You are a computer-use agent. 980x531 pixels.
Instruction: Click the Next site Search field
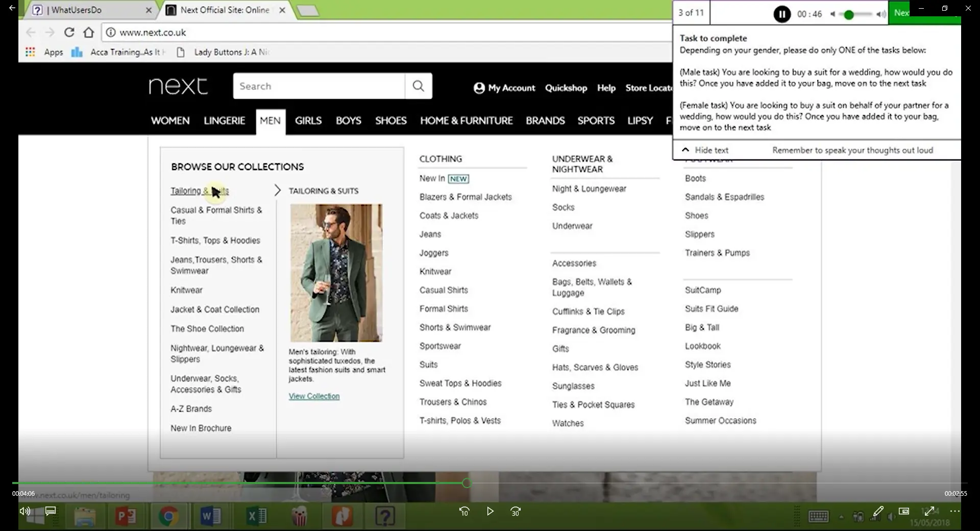click(319, 86)
